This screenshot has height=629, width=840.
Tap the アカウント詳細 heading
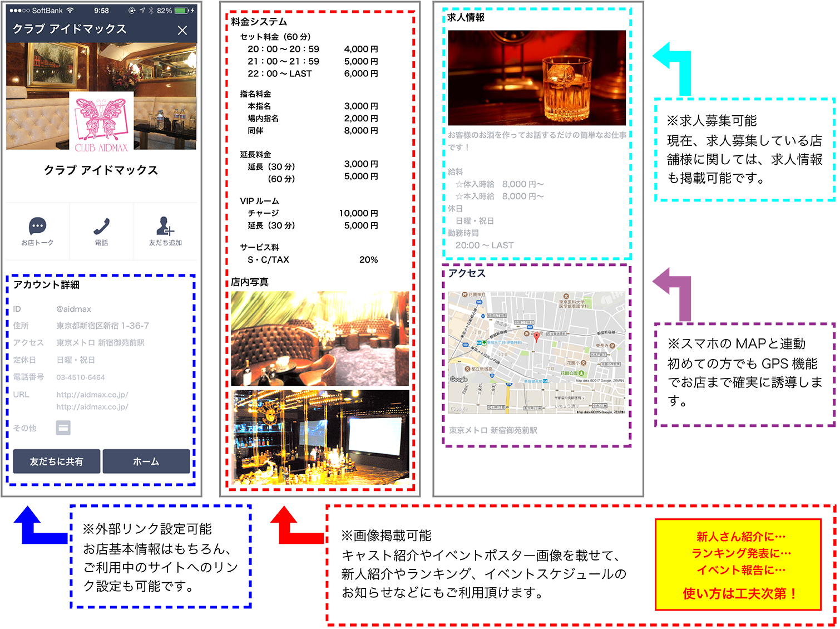pyautogui.click(x=46, y=284)
